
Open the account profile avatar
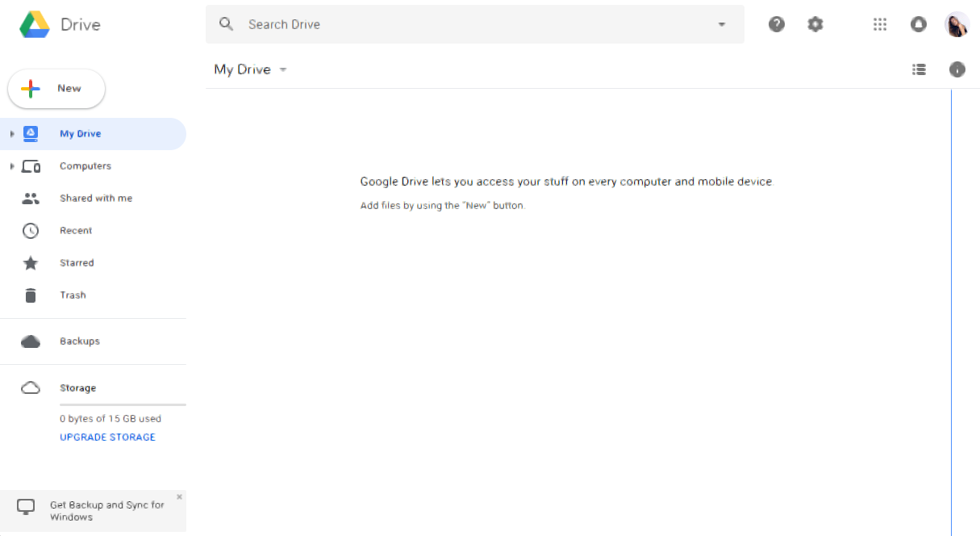pyautogui.click(x=957, y=24)
